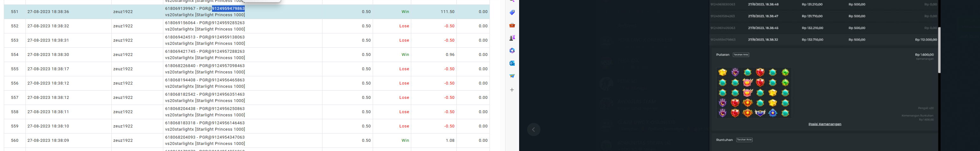This screenshot has width=980, height=151.
Task: Click the purple moon symbol in the top row
Action: coord(735,72)
